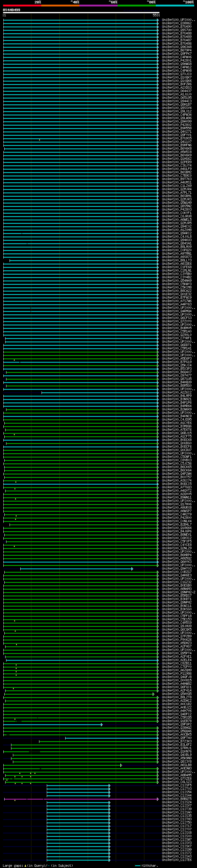
Task: Select hit label UniRef100_B8LLT3
Action: (x=176, y=260)
